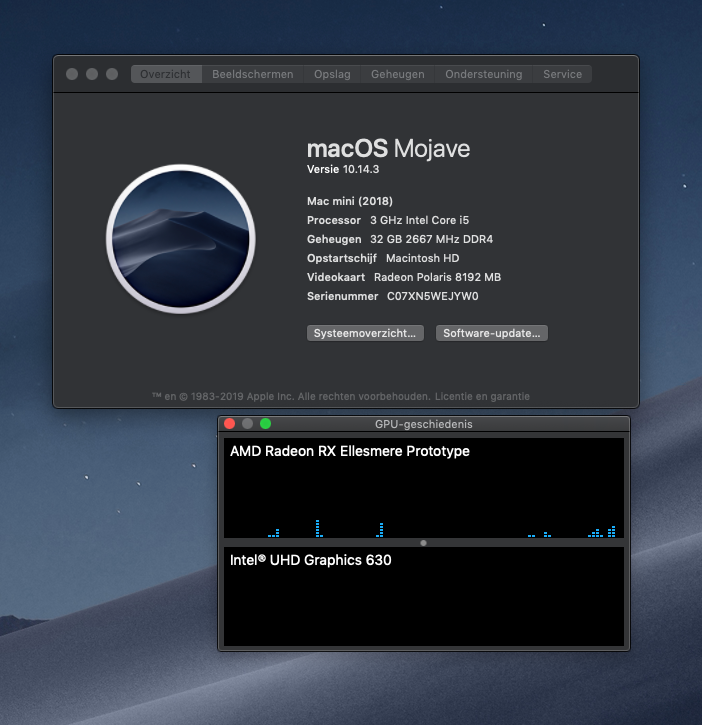Click the Intel UHD Graphics 630 label
Image resolution: width=702 pixels, height=725 pixels.
310,560
